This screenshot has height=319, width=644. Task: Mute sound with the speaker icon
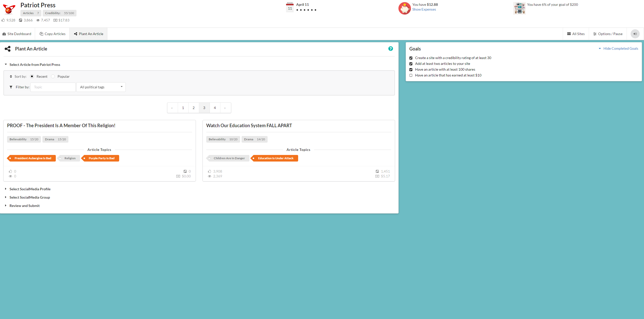point(635,34)
